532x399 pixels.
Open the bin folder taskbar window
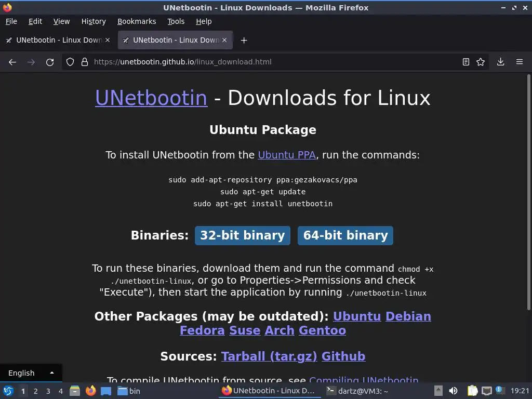point(129,391)
